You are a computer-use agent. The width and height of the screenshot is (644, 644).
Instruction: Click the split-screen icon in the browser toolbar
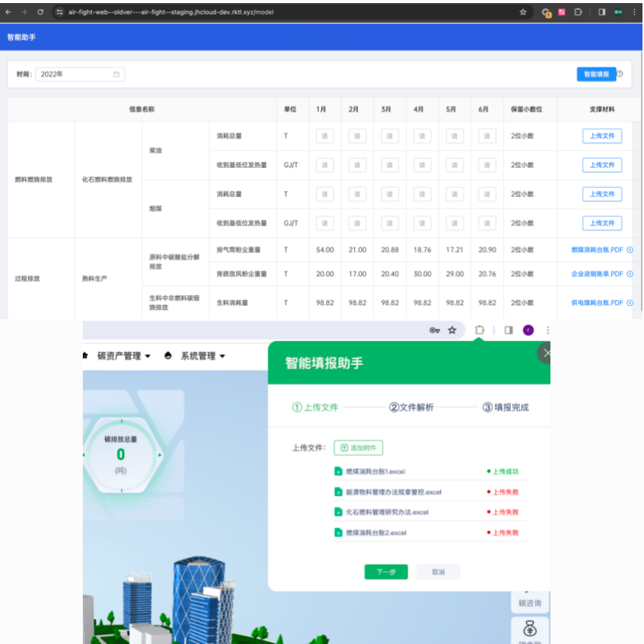(x=508, y=330)
